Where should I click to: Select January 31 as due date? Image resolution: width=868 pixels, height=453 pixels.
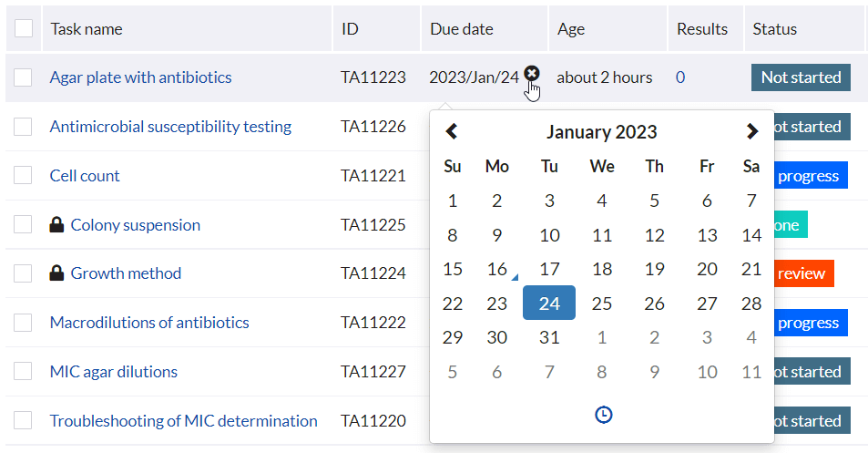click(x=549, y=337)
